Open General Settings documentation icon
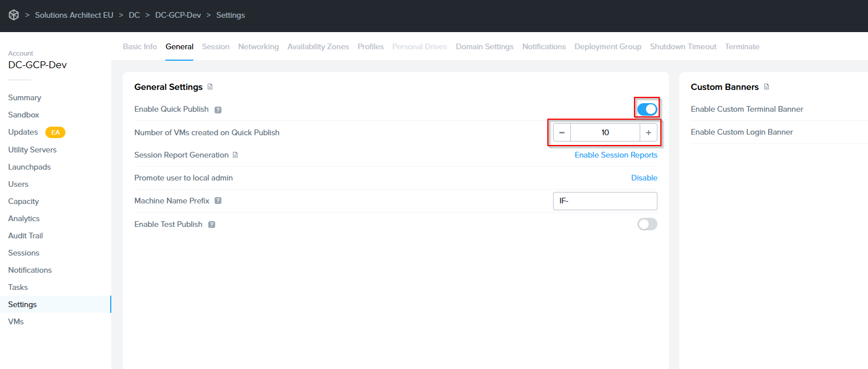Screen dimensions: 868x369 (210, 87)
